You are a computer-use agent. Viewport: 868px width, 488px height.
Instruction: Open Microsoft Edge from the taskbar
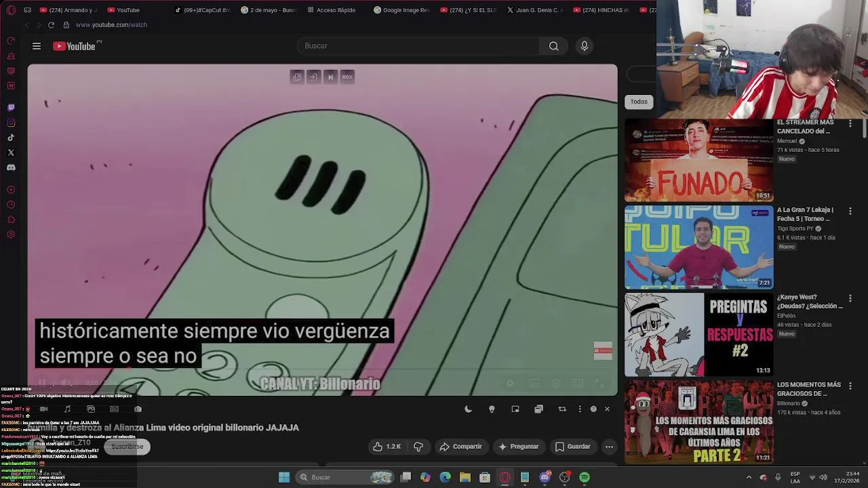tap(445, 477)
